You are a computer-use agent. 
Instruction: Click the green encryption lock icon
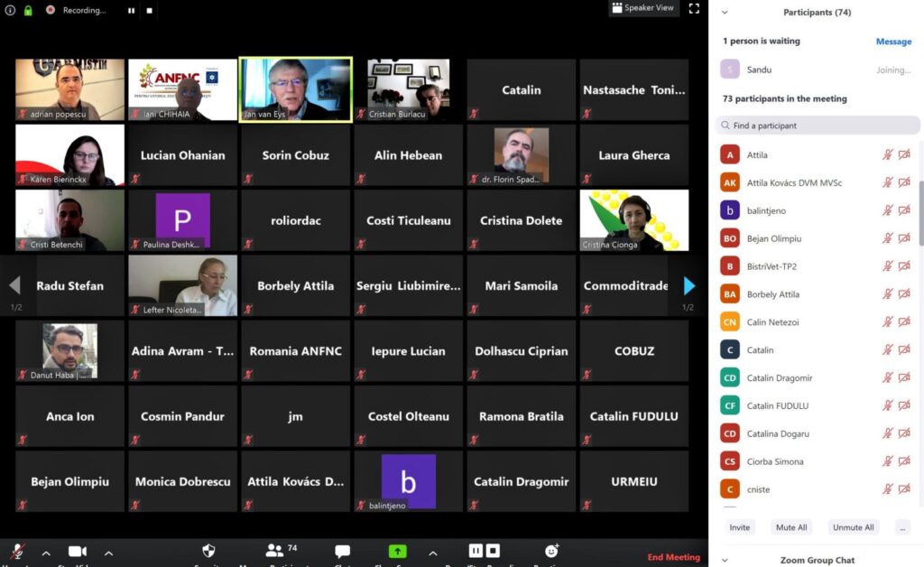(x=28, y=11)
